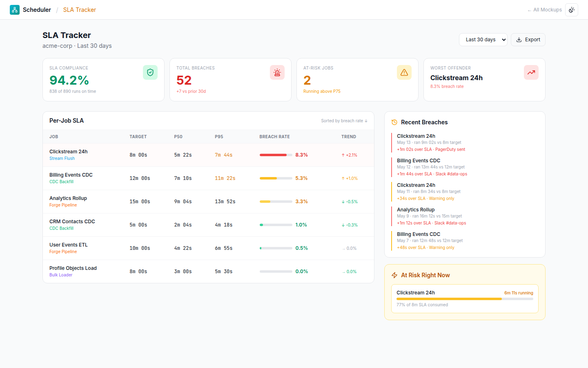
Task: Click the 0.0% breach rate bar
Action: pyautogui.click(x=276, y=272)
